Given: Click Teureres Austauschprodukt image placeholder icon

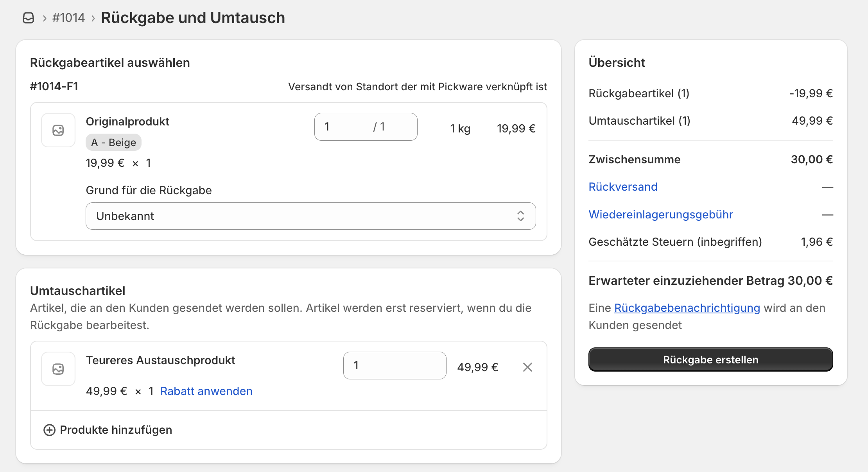Looking at the screenshot, I should click(x=58, y=369).
